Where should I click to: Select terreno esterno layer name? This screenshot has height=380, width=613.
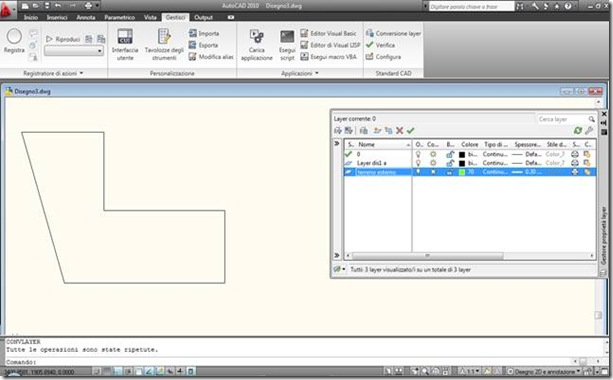376,172
